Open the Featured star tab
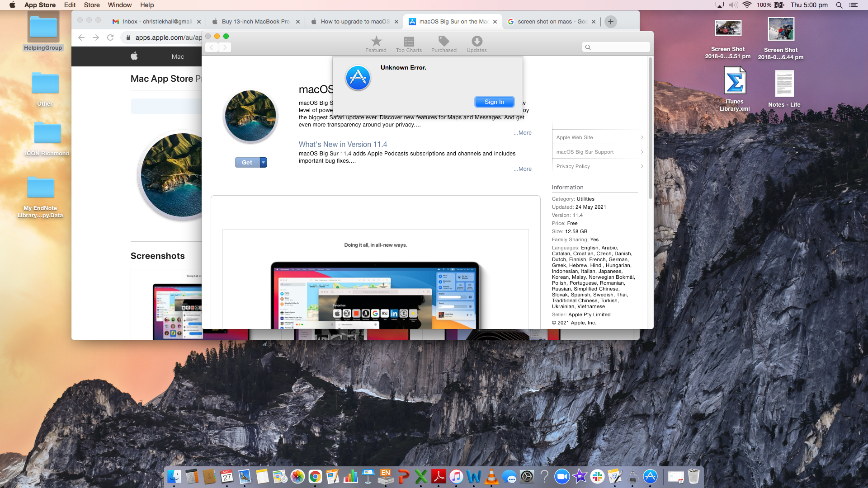Viewport: 868px width, 488px height. (376, 44)
